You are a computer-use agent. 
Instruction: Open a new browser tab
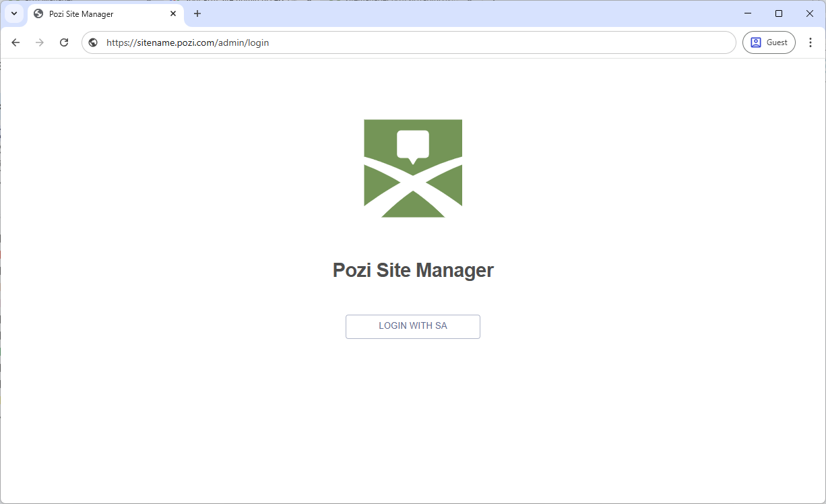(x=197, y=13)
